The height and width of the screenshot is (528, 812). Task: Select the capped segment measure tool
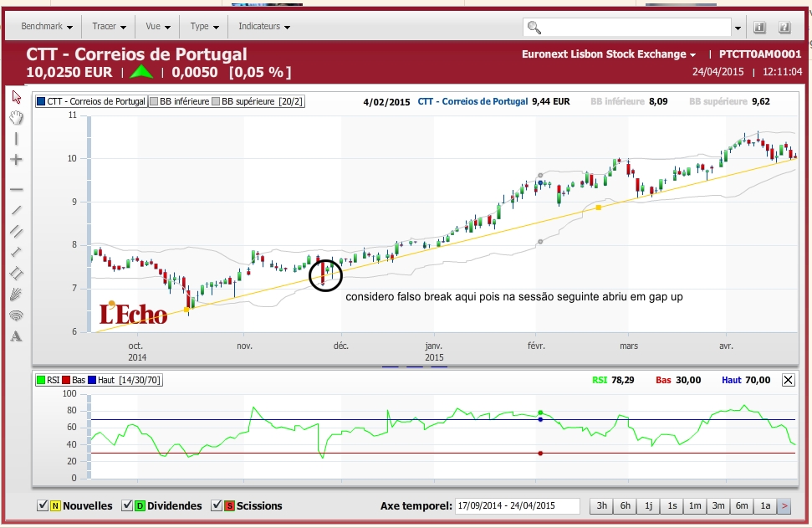click(17, 252)
